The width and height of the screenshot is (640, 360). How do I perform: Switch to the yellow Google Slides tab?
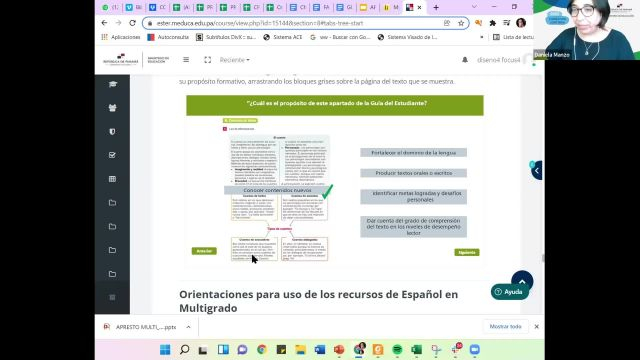(368, 7)
